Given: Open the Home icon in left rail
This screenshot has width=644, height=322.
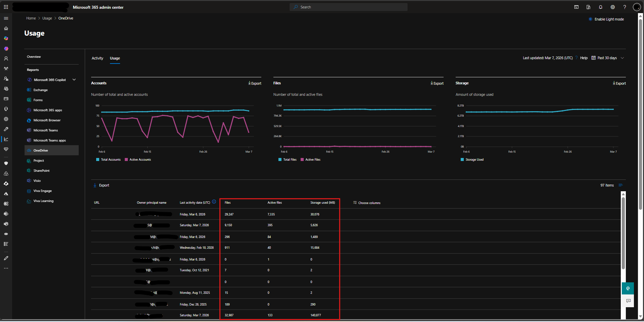Looking at the screenshot, I should click(x=6, y=28).
